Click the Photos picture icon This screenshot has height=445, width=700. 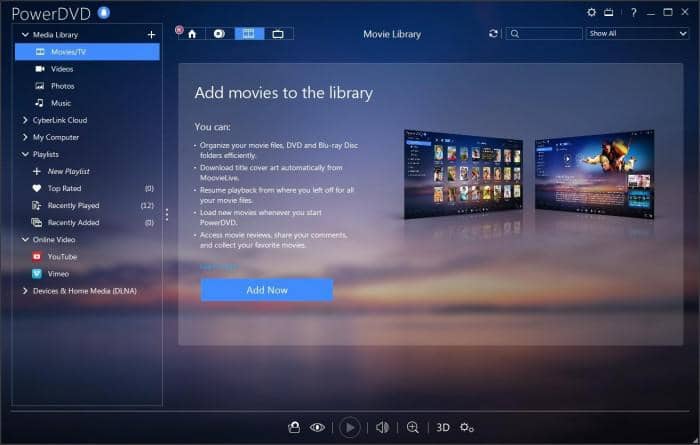pyautogui.click(x=40, y=86)
